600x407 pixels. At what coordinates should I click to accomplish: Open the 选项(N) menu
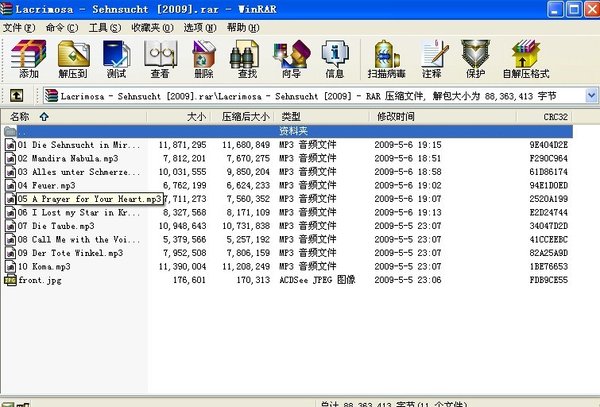[200, 28]
